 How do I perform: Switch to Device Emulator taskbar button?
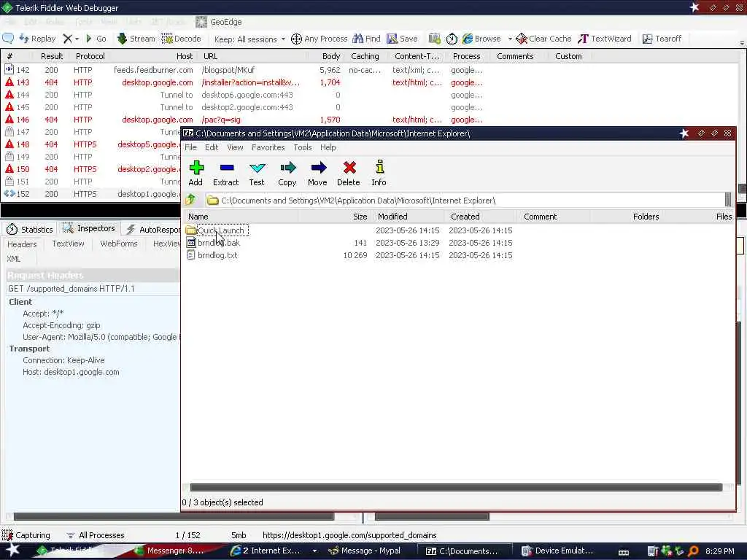[558, 551]
